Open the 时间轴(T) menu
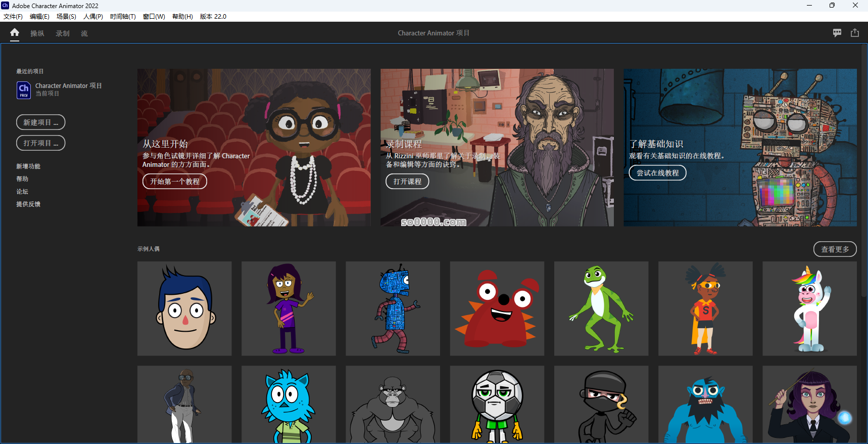 tap(123, 17)
